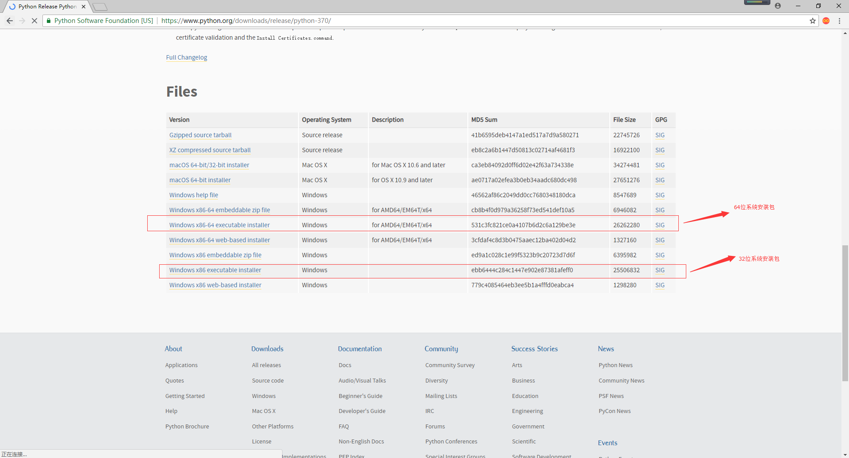Download the XZ compressed source tarball
This screenshot has width=849, height=458.
pos(210,150)
